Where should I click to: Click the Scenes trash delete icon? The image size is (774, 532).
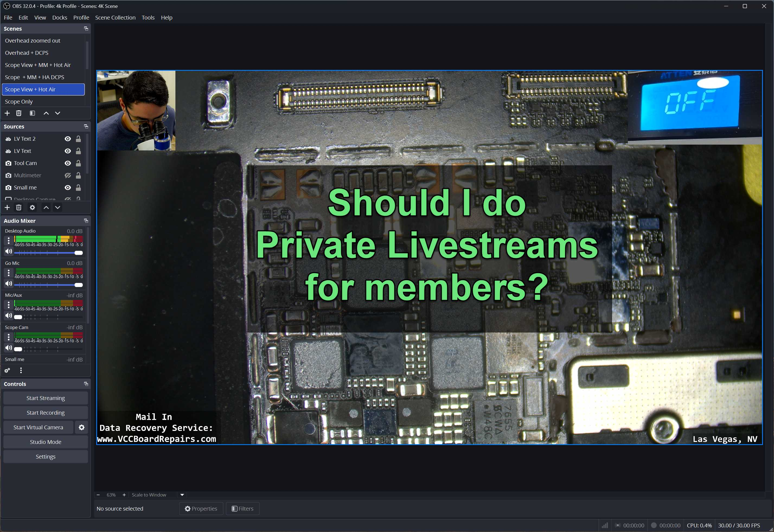19,113
